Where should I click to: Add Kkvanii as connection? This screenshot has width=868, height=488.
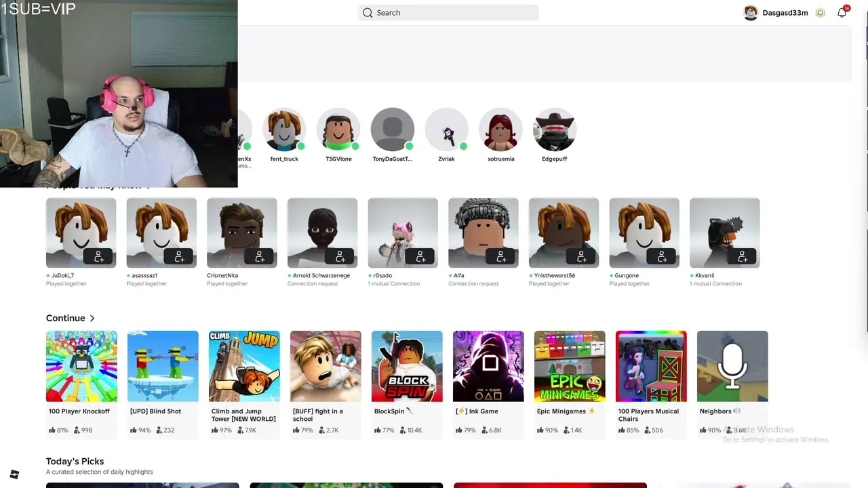coord(743,257)
